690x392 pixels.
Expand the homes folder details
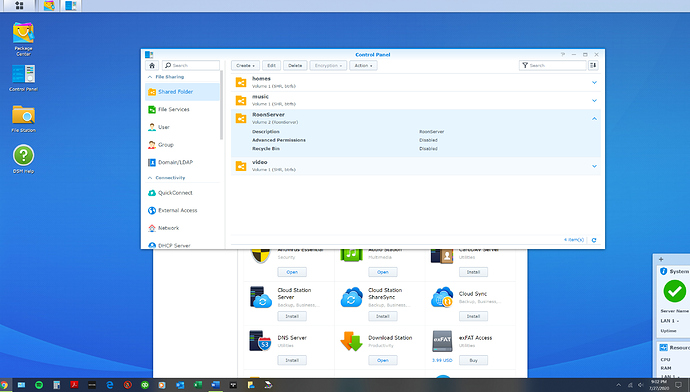click(x=594, y=83)
